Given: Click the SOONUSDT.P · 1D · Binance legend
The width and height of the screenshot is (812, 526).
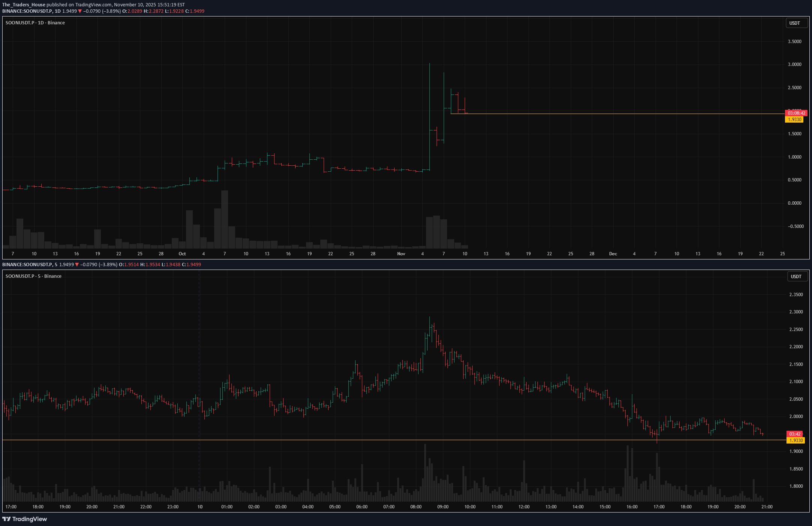Looking at the screenshot, I should pos(35,23).
